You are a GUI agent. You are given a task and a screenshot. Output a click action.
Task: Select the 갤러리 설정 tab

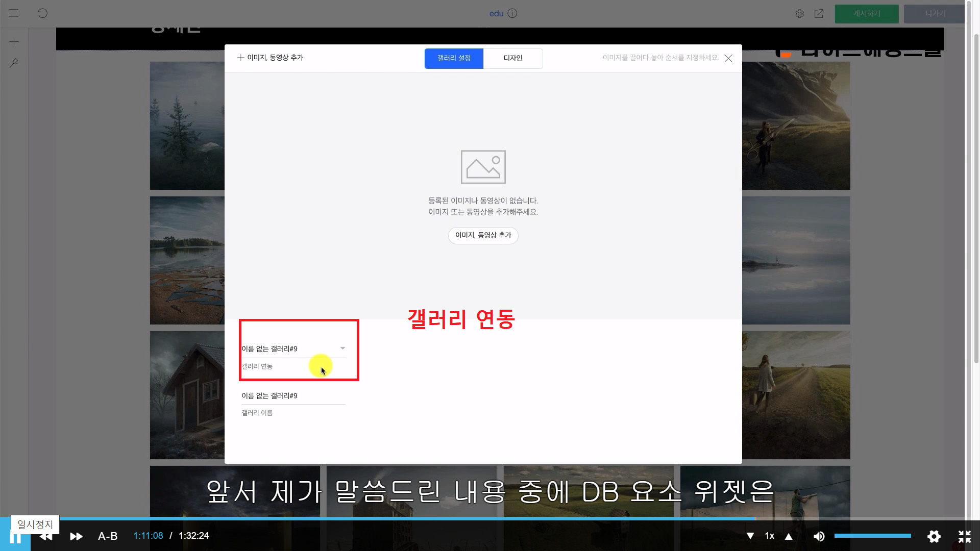click(x=454, y=58)
